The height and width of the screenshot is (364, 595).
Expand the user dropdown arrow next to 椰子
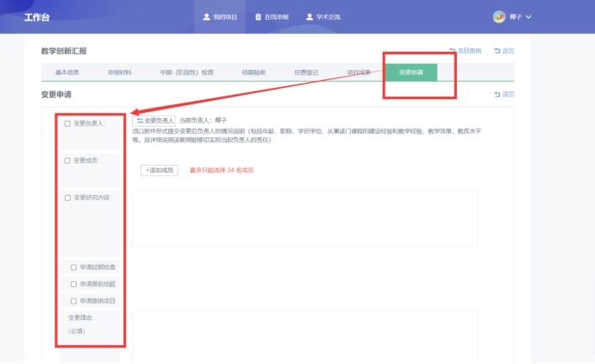pos(529,16)
